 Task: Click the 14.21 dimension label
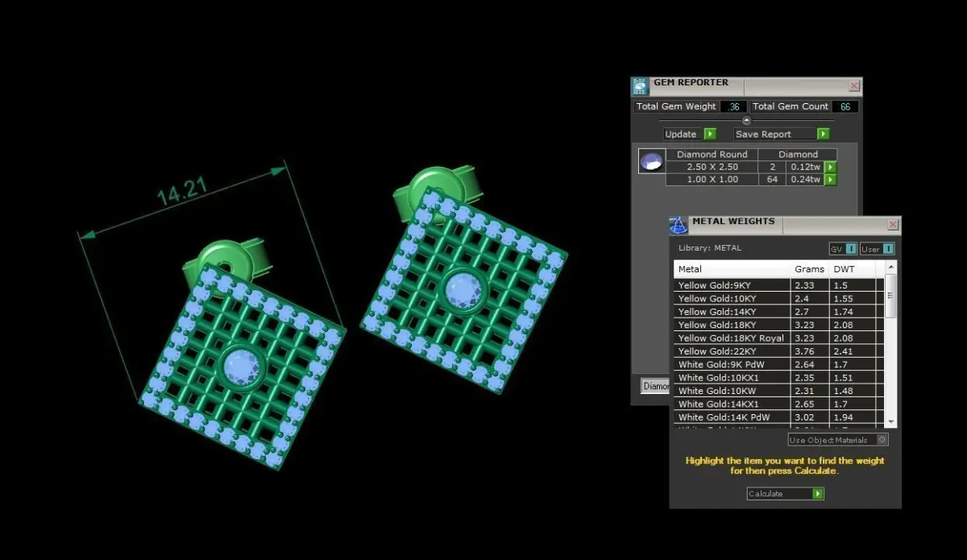click(182, 193)
